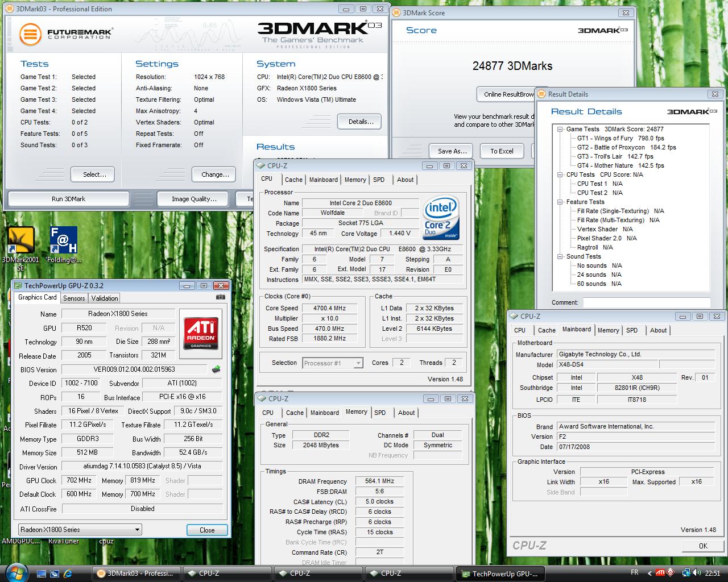The height and width of the screenshot is (582, 728).
Task: Open the ATI tray icon
Action: tap(661, 573)
